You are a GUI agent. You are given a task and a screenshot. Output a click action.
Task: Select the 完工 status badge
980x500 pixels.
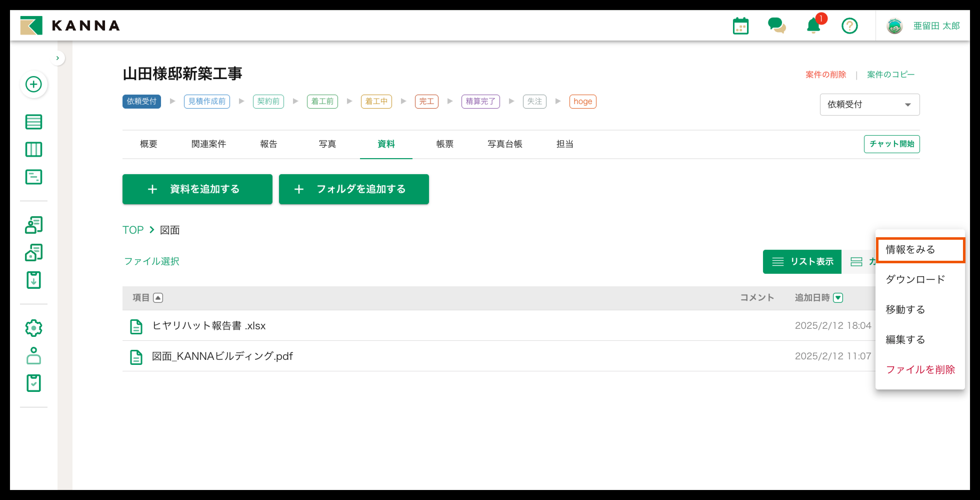[x=426, y=101]
